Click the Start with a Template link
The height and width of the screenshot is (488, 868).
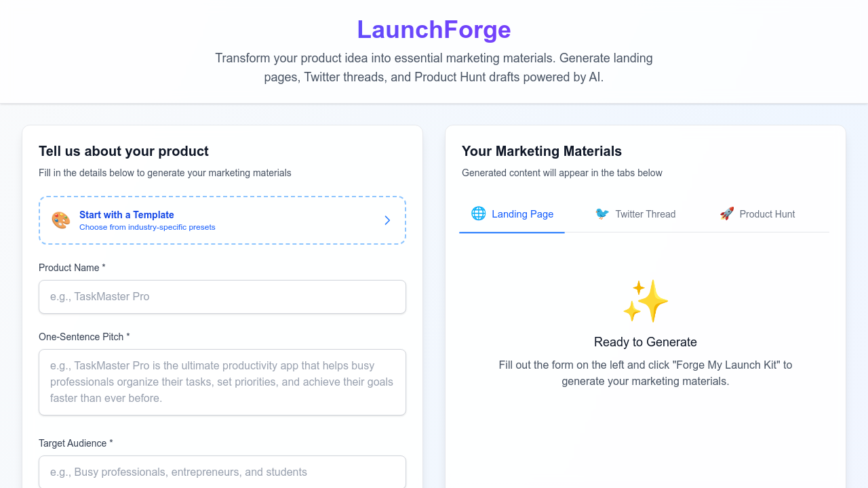pos(126,214)
